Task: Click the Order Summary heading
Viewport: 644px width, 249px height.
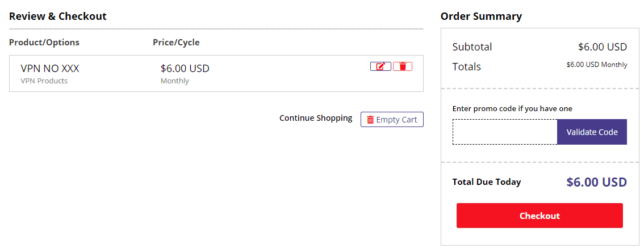Action: click(482, 16)
